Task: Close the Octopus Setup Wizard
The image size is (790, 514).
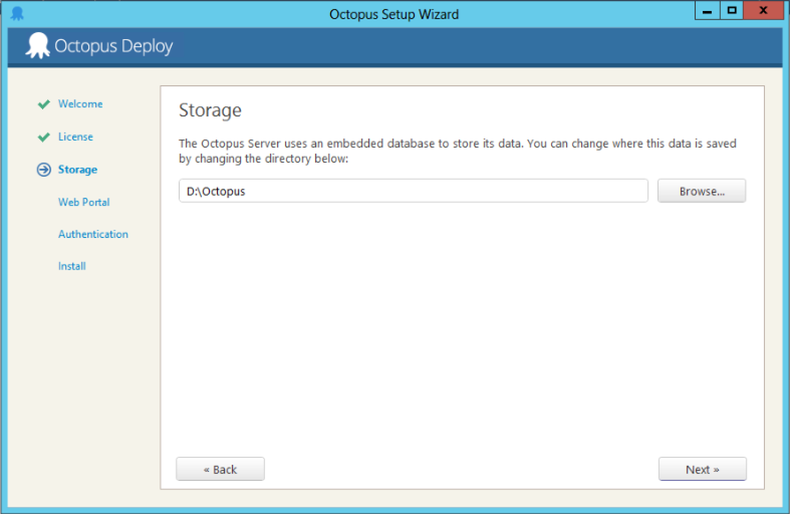Action: click(x=763, y=11)
